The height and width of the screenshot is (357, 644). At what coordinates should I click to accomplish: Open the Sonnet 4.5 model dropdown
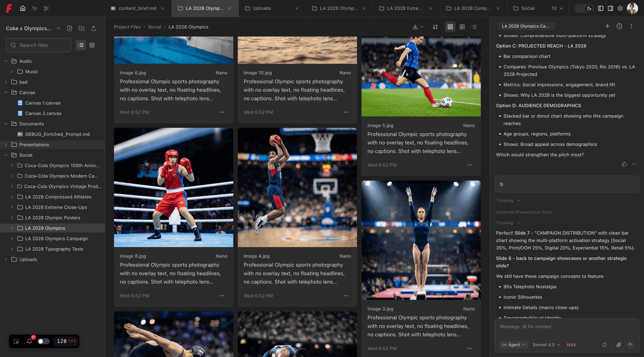(546, 345)
